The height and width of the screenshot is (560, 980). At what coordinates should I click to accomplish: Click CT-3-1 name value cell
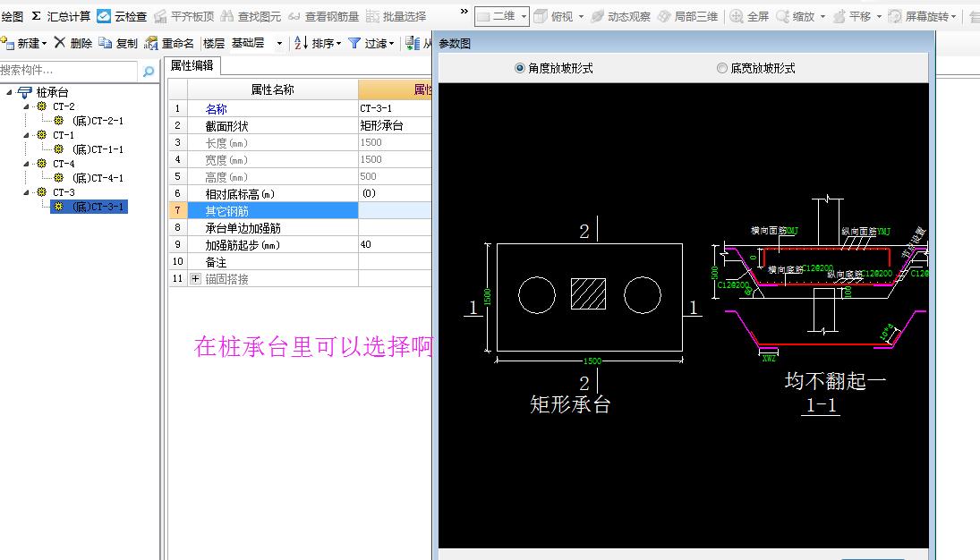pyautogui.click(x=395, y=109)
